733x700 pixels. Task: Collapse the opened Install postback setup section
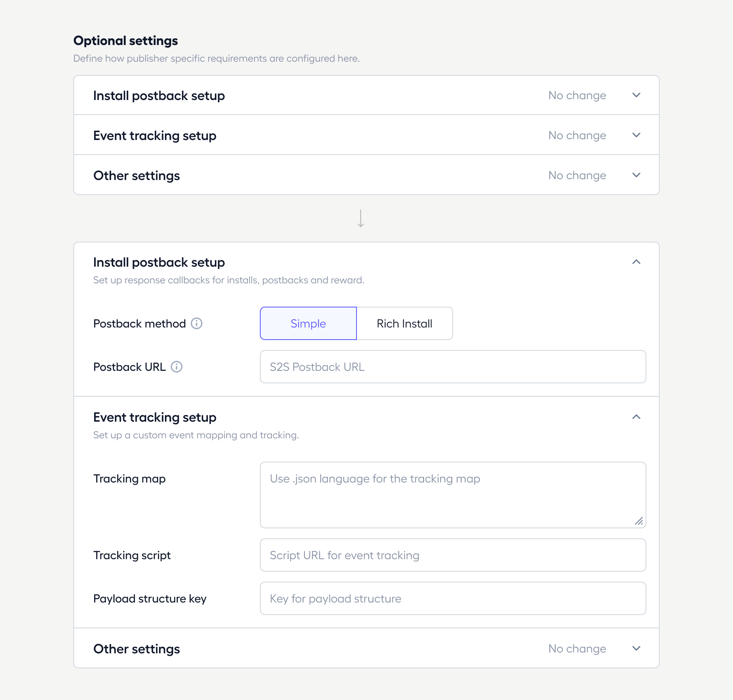636,262
